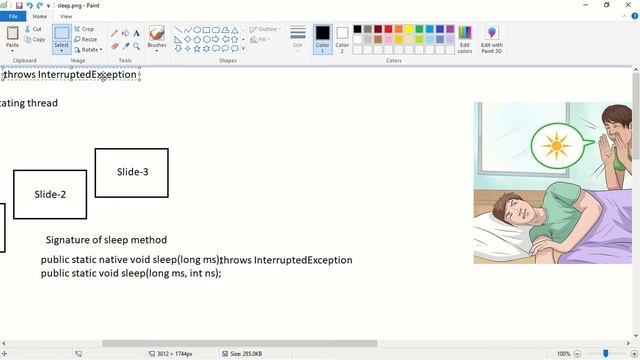640x360 pixels.
Task: Click the Paste clipboard icon
Action: click(12, 33)
